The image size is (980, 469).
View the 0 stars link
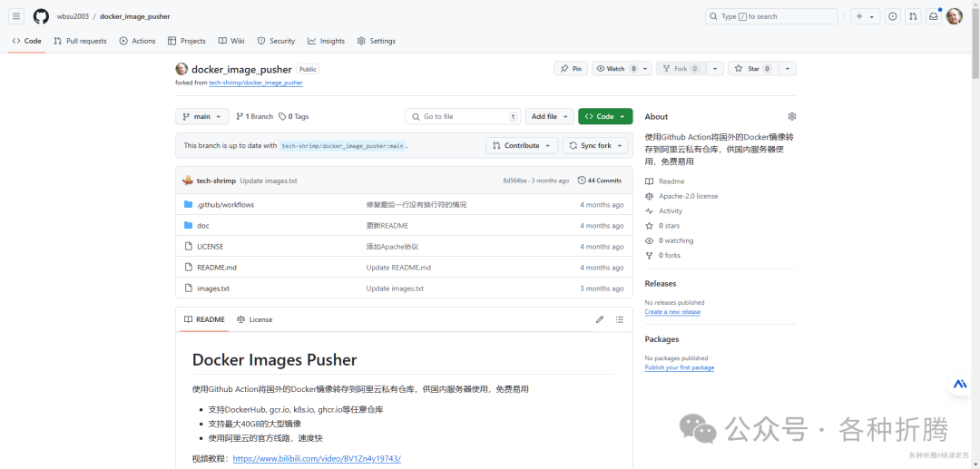[662, 226]
